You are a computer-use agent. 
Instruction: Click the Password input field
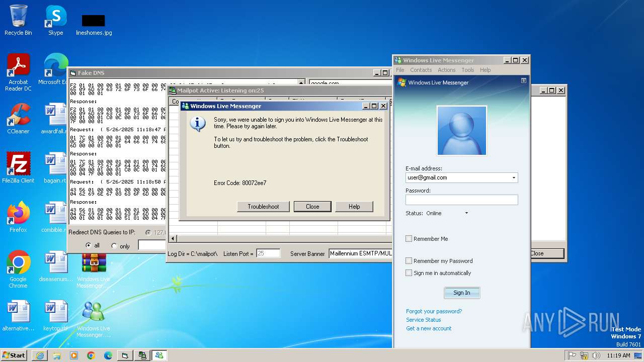462,200
